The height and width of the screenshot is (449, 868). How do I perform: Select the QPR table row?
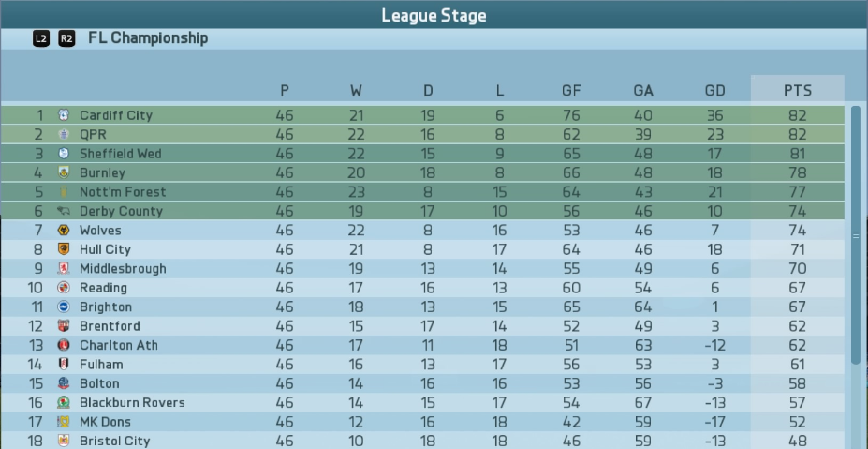tap(422, 134)
